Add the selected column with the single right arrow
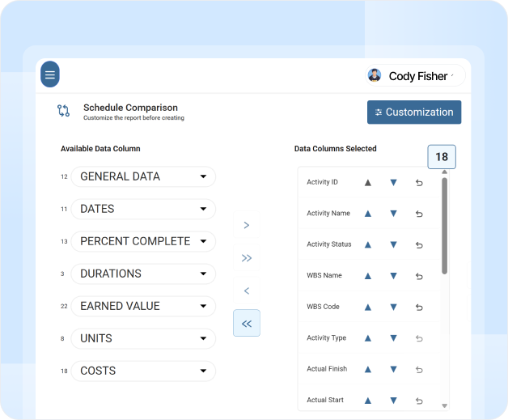This screenshot has width=508, height=420. (x=247, y=225)
